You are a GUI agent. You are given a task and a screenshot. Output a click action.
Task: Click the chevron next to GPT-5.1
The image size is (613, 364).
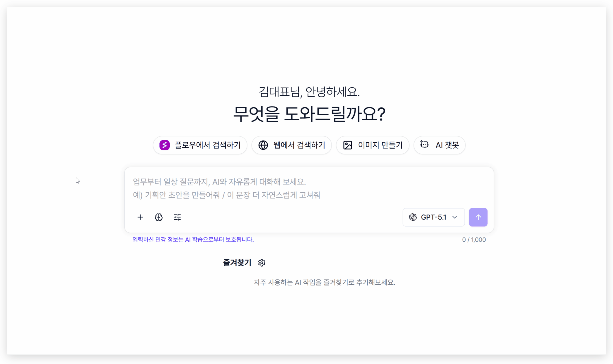(455, 217)
